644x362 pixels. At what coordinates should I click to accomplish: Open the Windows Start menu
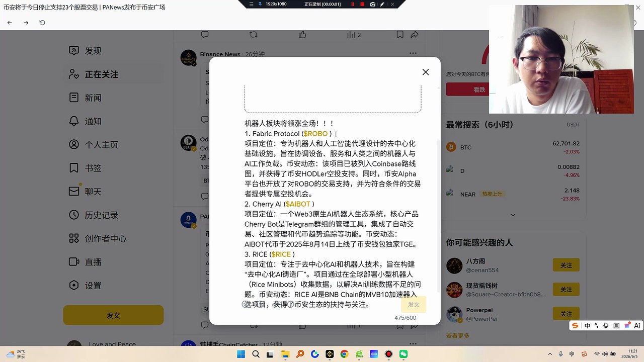coord(241,354)
